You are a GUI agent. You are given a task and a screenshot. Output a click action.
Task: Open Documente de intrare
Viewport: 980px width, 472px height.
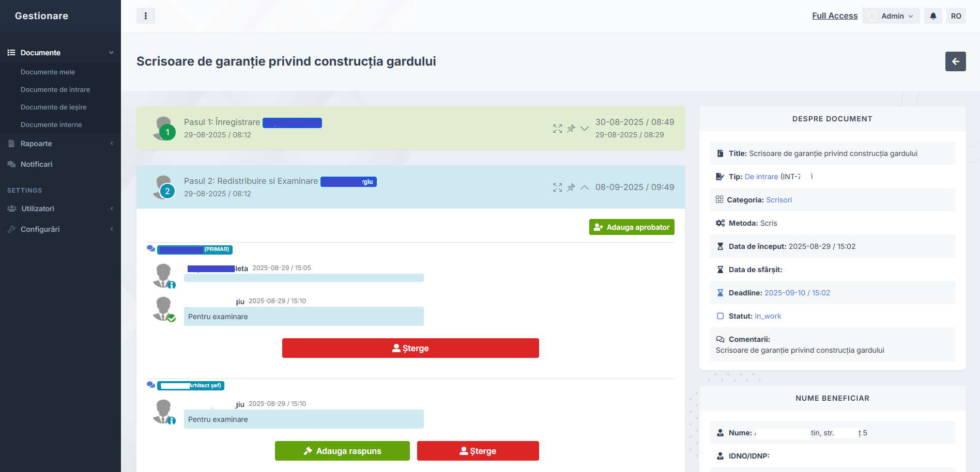click(x=55, y=89)
